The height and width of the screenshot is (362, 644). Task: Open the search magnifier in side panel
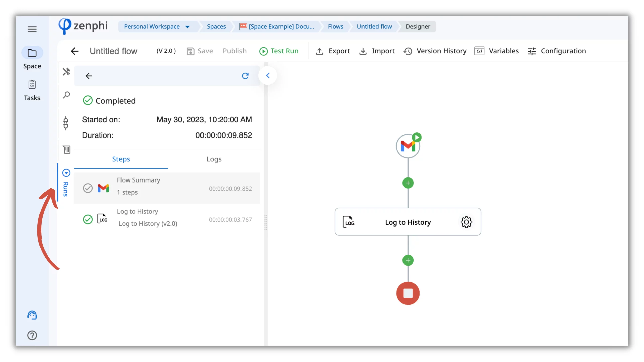click(66, 95)
